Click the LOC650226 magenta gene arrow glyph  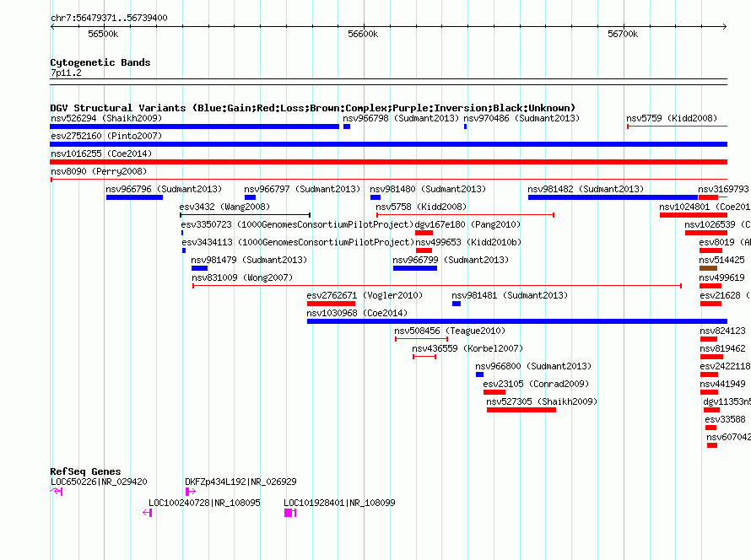[57, 491]
